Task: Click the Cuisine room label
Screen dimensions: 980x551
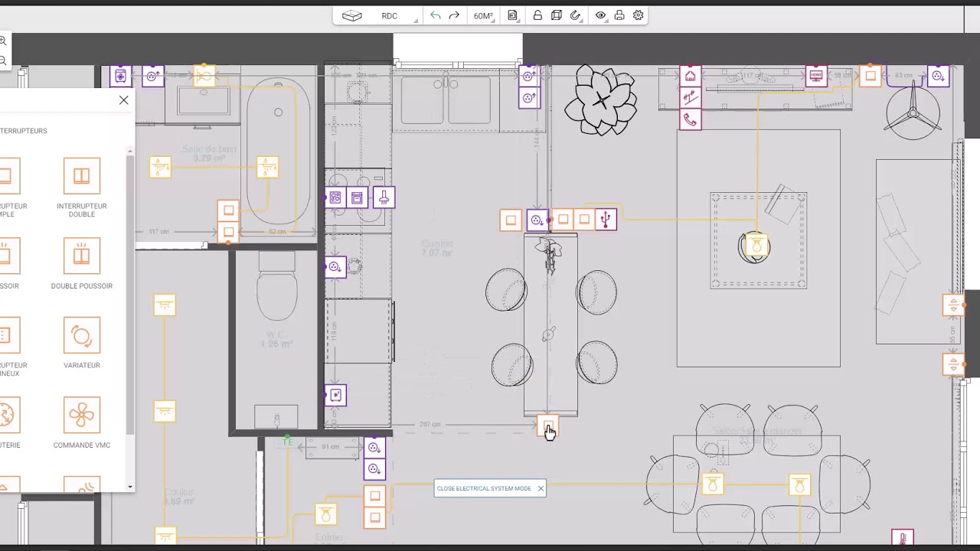Action: coord(437,243)
